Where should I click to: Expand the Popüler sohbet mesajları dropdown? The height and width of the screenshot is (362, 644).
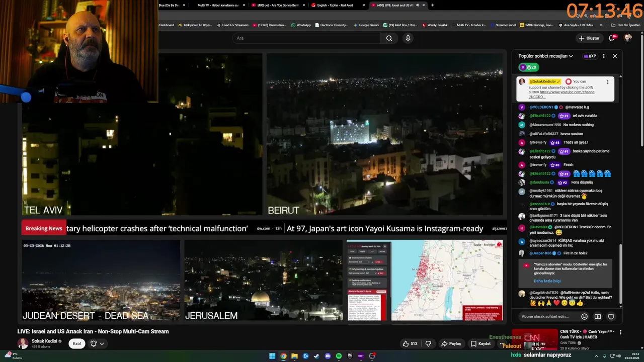pyautogui.click(x=545, y=56)
